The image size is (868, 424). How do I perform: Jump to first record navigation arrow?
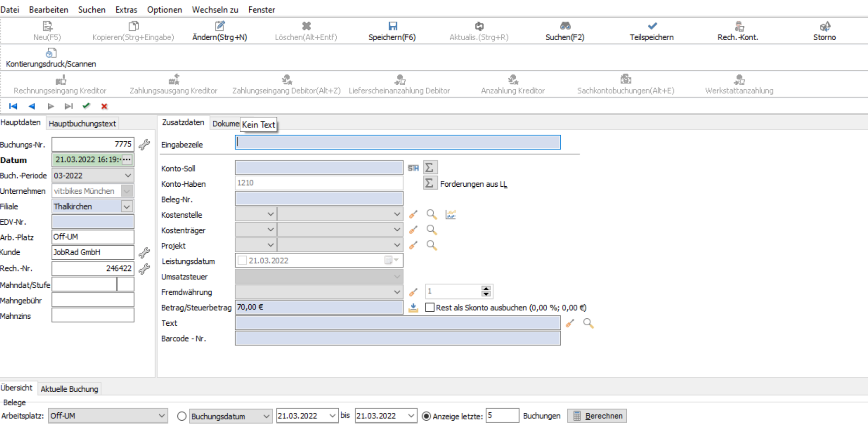pos(13,106)
